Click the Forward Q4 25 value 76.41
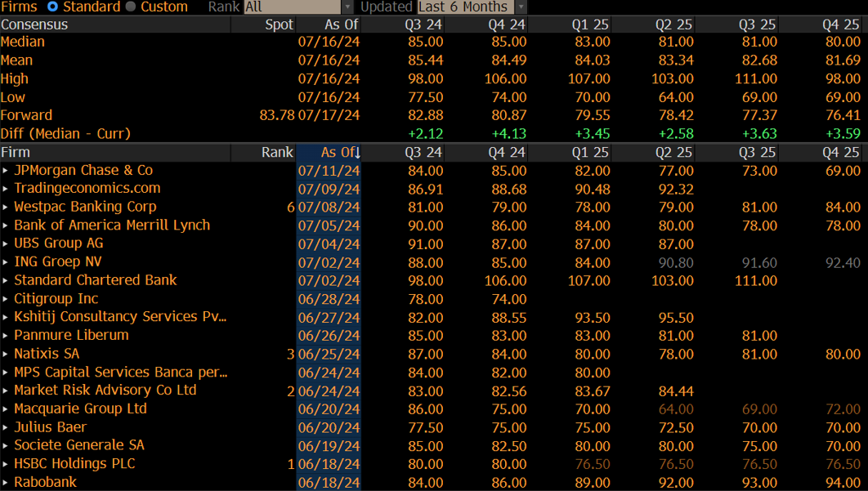This screenshot has height=491, width=868. click(x=843, y=115)
